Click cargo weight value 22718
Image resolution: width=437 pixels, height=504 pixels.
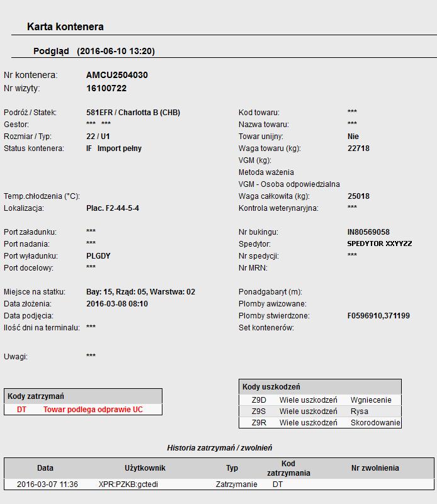[358, 148]
